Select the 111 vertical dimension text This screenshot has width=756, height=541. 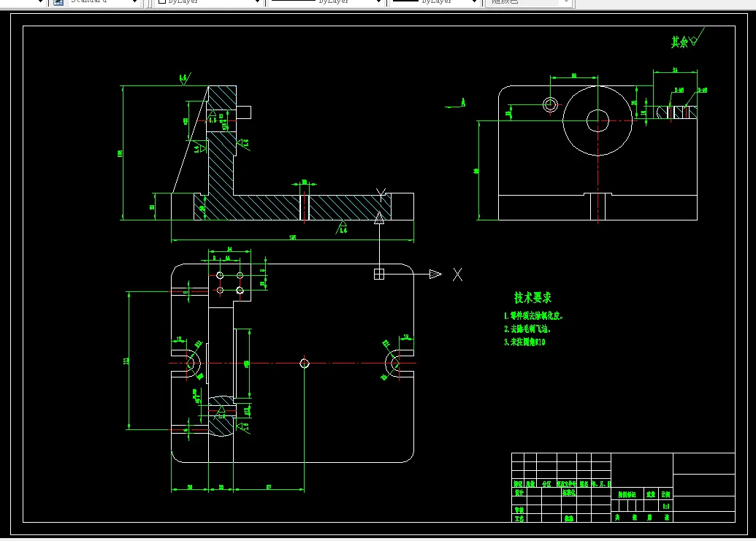126,361
